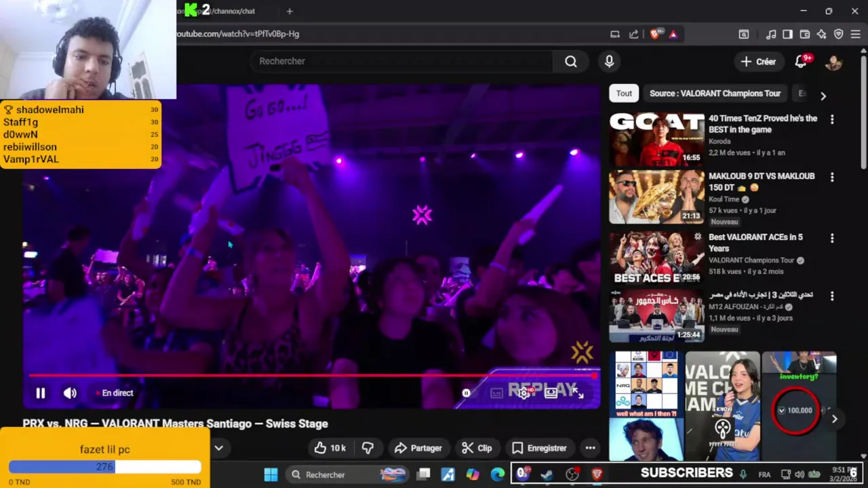Open the short with 100,000 inventory
The image size is (868, 488).
point(799,406)
